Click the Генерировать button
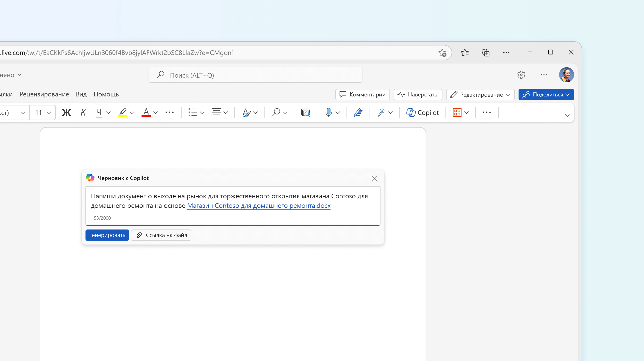 point(107,235)
